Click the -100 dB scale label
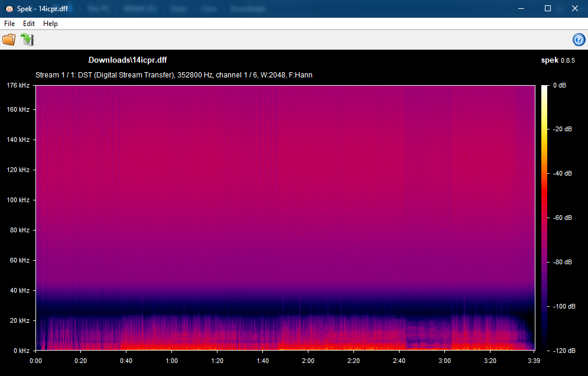 pyautogui.click(x=564, y=306)
